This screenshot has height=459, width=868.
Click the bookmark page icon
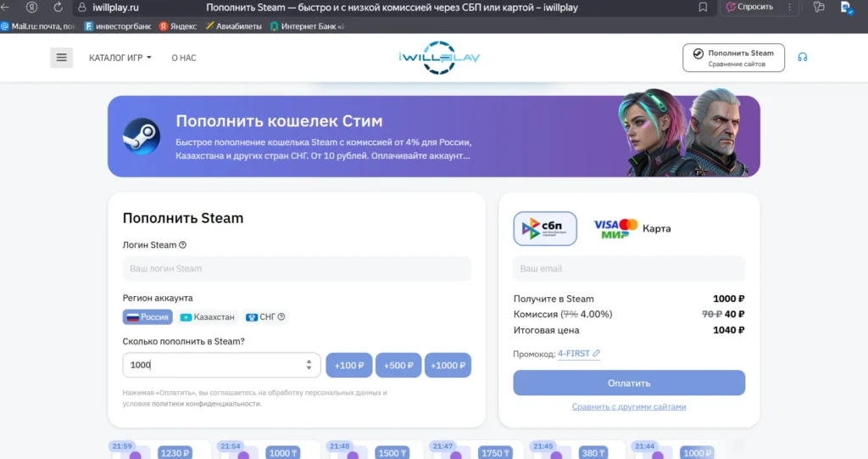click(x=703, y=7)
